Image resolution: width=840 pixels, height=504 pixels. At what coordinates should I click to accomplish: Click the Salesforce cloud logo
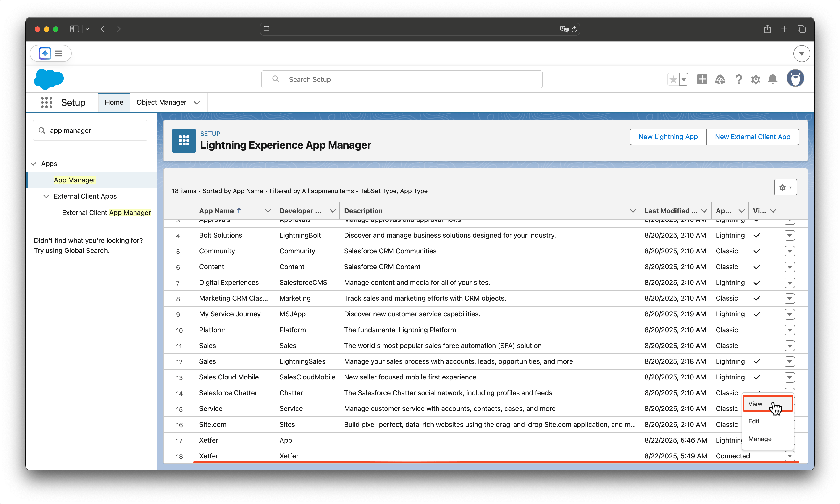[x=49, y=79]
